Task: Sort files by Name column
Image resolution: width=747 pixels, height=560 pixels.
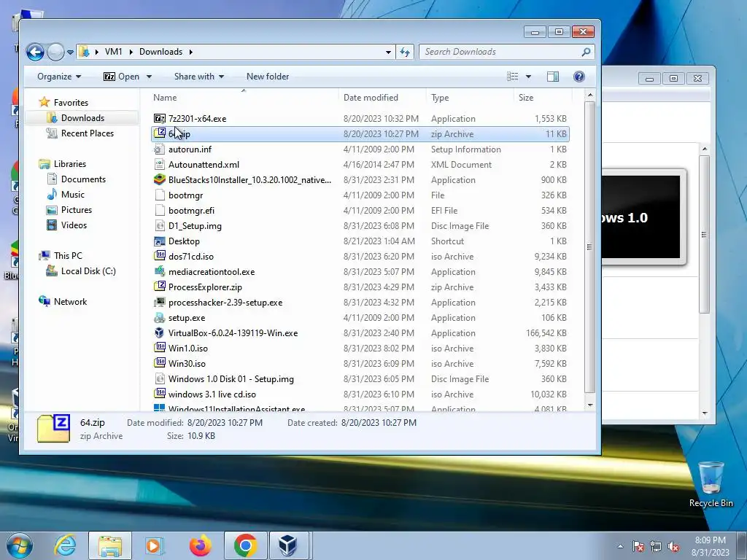Action: [x=165, y=98]
